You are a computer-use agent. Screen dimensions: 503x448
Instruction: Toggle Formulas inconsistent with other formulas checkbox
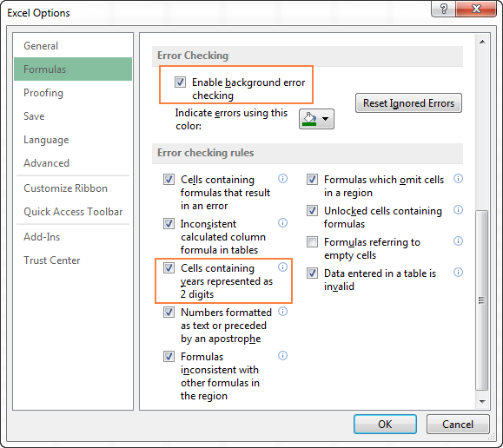(x=169, y=356)
